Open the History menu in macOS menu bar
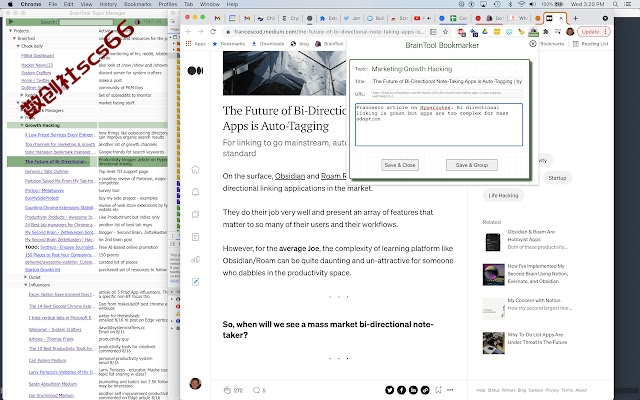 tap(108, 4)
